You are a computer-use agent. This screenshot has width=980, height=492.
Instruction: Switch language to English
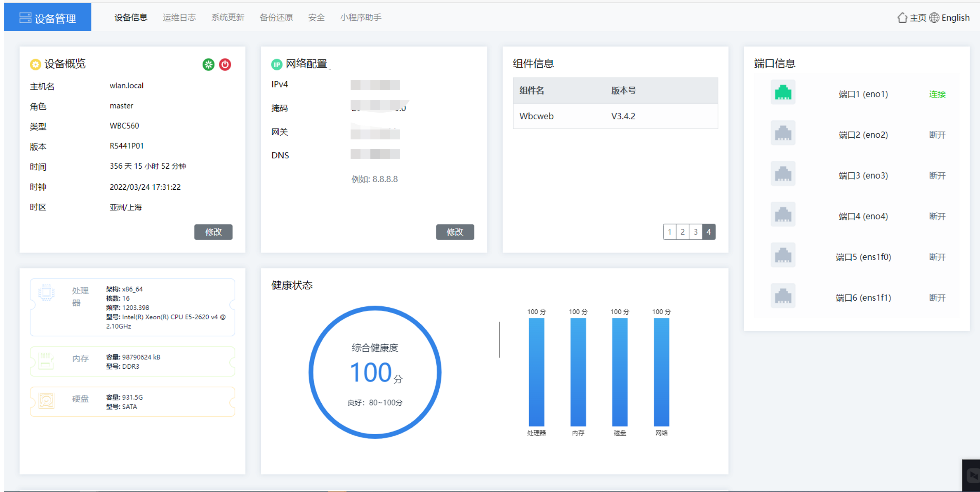click(955, 18)
